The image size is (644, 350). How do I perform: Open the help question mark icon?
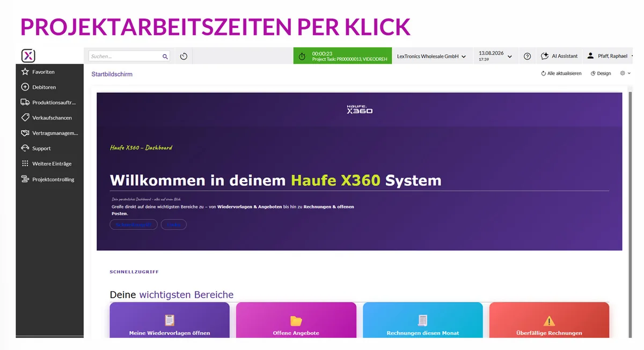coord(527,56)
